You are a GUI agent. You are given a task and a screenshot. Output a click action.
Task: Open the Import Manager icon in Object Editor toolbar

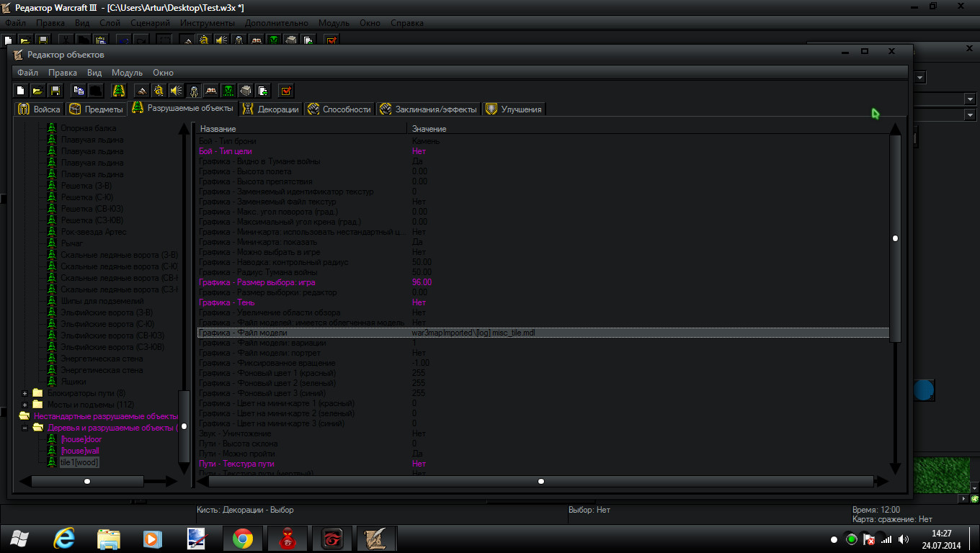(263, 91)
